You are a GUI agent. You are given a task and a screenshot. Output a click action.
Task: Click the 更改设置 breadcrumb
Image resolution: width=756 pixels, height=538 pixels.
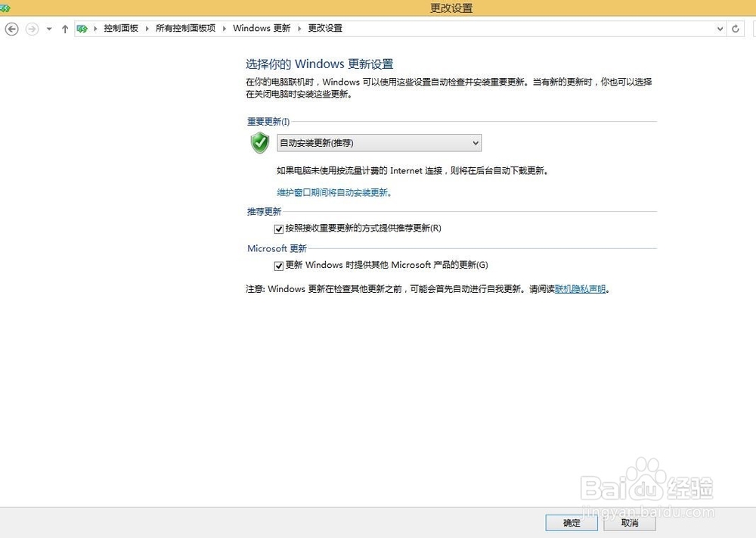pyautogui.click(x=325, y=29)
